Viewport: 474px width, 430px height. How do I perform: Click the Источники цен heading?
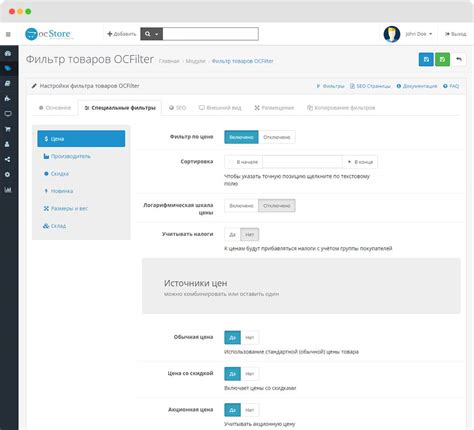[x=196, y=283]
